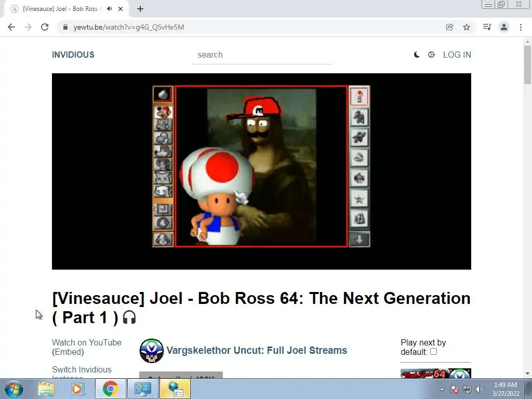Open the Watch on YouTube link
Viewport: 532px width, 399px height.
point(87,342)
